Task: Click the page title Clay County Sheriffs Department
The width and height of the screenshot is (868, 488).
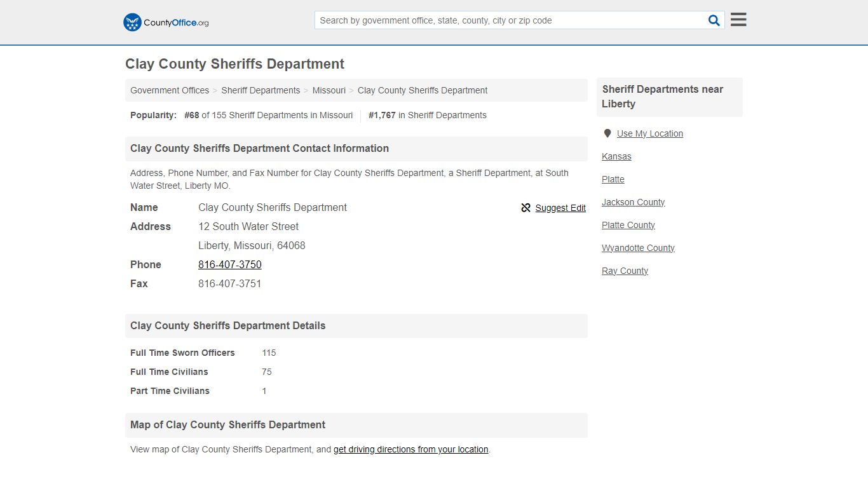Action: (x=234, y=64)
